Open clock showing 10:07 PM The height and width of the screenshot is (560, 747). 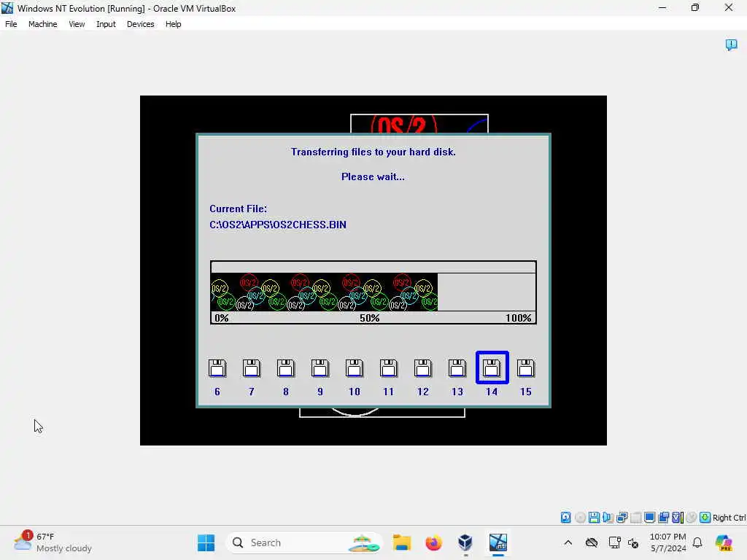[668, 542]
